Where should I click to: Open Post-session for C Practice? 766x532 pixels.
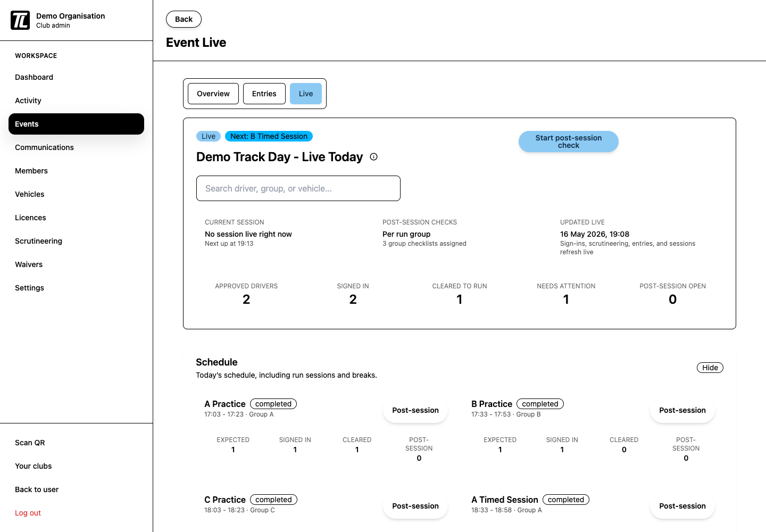pyautogui.click(x=415, y=506)
